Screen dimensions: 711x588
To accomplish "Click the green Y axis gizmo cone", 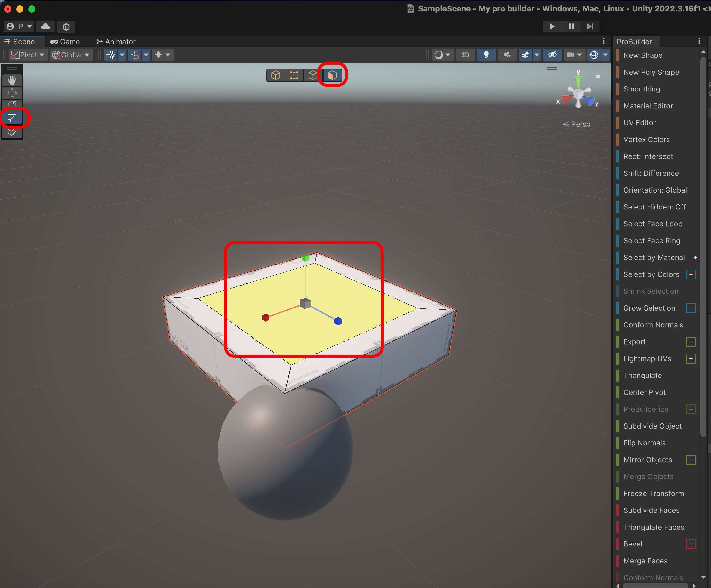I will coord(578,81).
